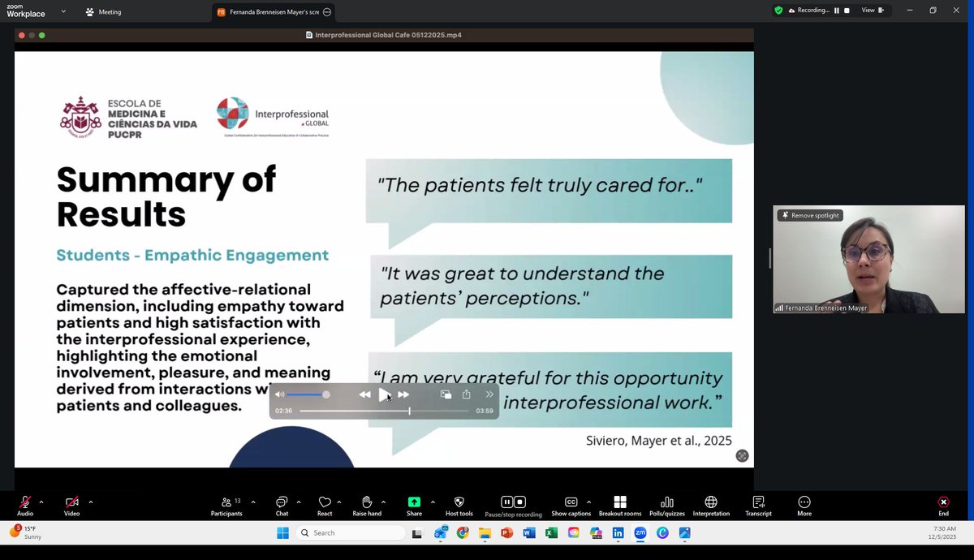Expand reactions options arrow
Screen dimensions: 974x560
339,502
